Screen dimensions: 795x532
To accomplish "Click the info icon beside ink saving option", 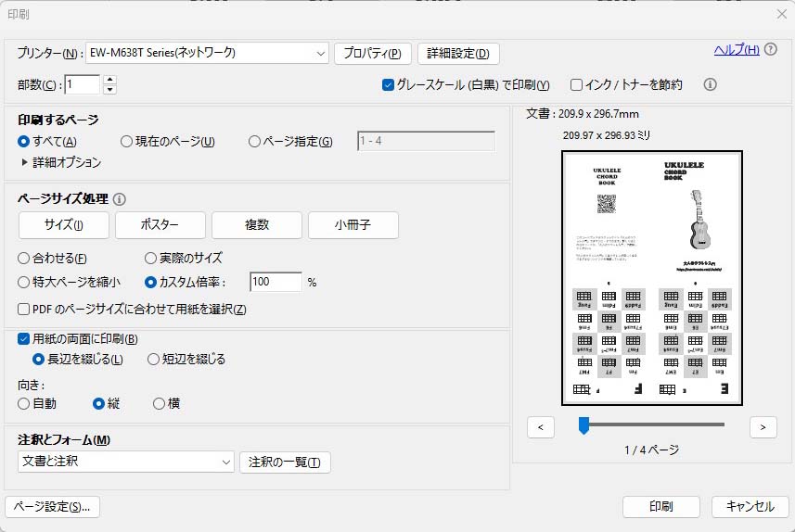I will (711, 84).
